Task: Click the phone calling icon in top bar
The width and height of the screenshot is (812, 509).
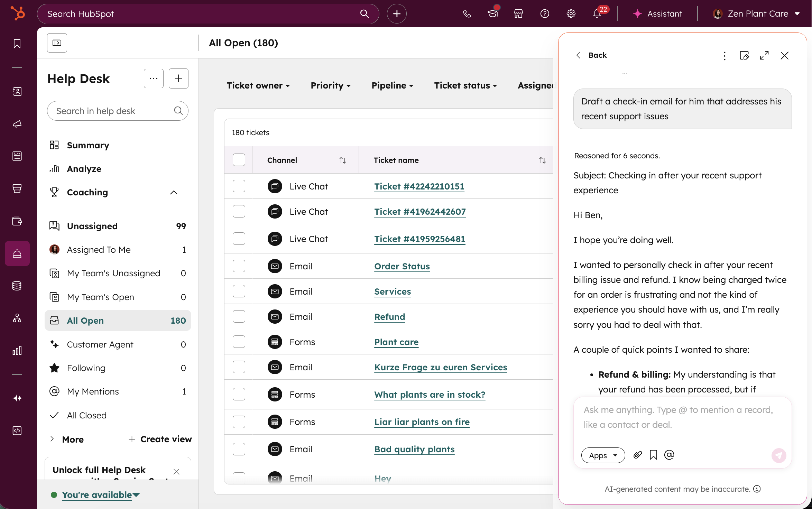Action: 467,14
